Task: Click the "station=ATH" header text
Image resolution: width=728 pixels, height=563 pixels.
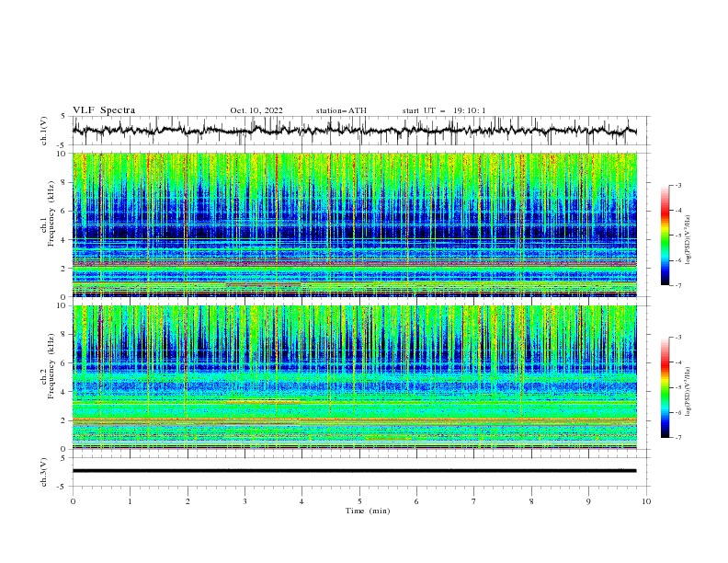Action: click(x=341, y=110)
